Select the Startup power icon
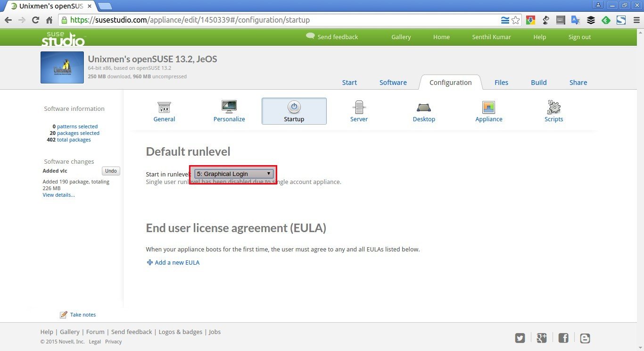 pyautogui.click(x=294, y=107)
